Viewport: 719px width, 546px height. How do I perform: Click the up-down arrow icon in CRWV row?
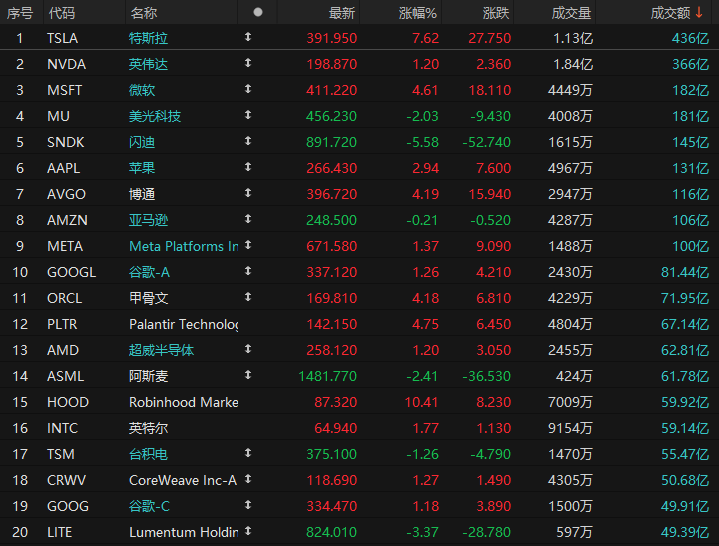point(248,479)
